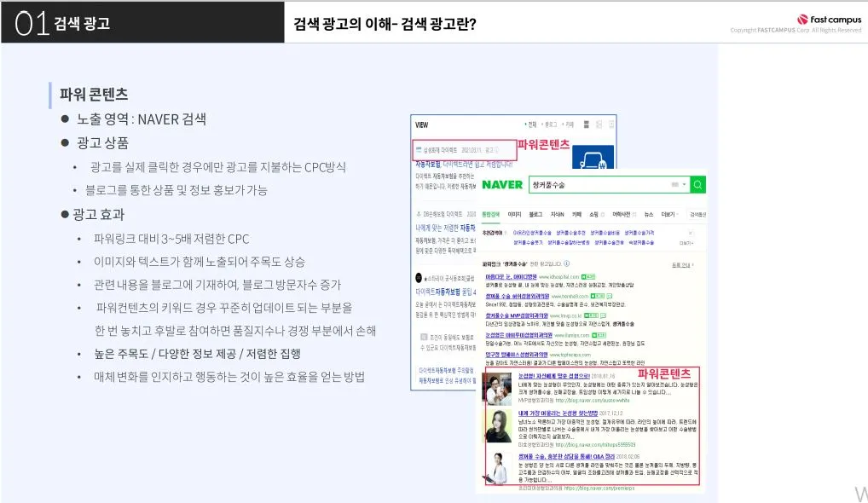Click related keyword 쌍커풀수술가격
Viewport: 868px width, 503px height.
(x=639, y=233)
